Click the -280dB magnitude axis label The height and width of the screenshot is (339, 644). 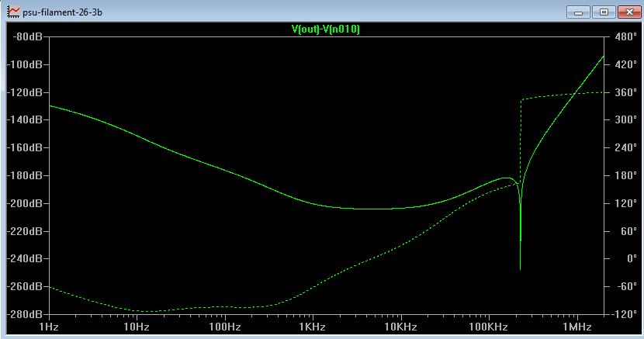(x=25, y=314)
